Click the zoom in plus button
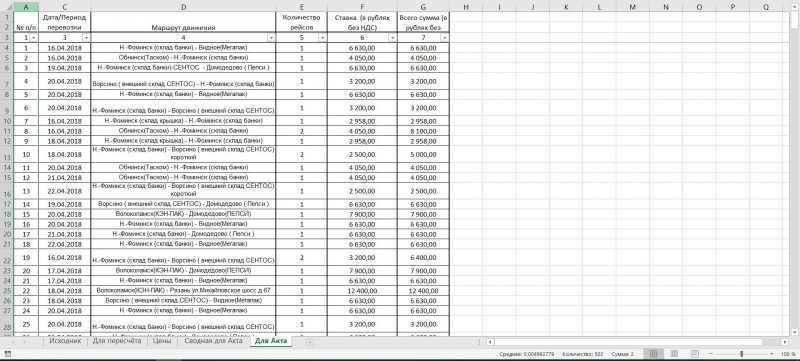This screenshot has height=361, width=800. coord(773,353)
